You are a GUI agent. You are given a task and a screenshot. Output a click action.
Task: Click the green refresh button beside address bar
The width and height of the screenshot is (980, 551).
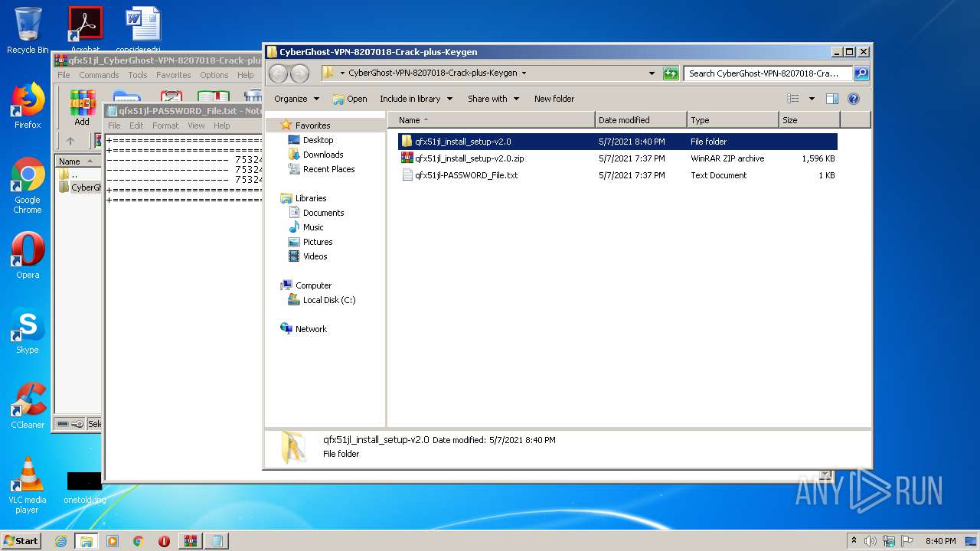671,73
